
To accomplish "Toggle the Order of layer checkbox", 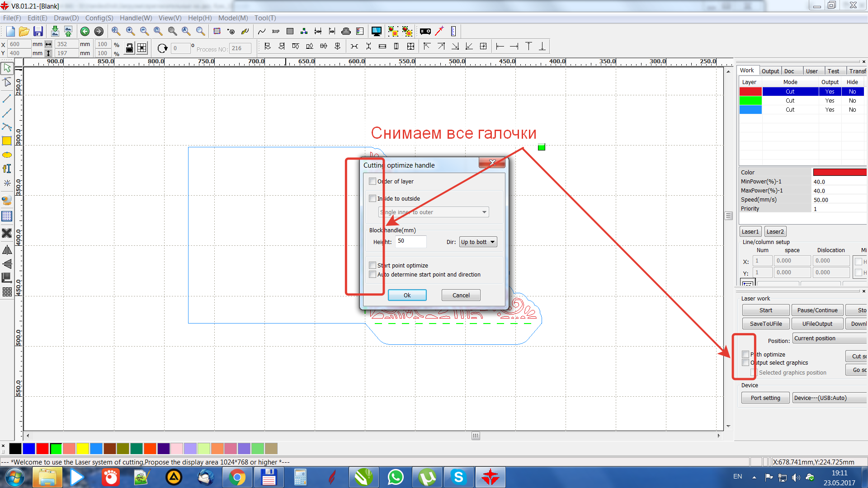I will point(373,181).
